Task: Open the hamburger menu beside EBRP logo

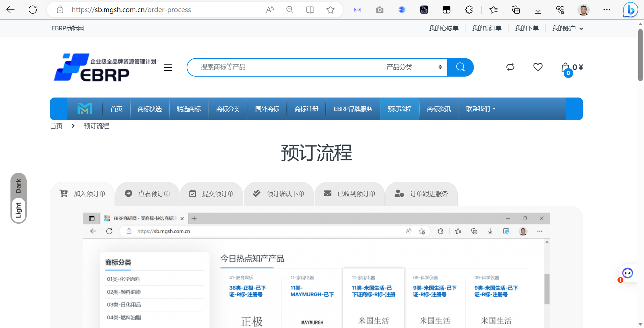Action: point(168,67)
